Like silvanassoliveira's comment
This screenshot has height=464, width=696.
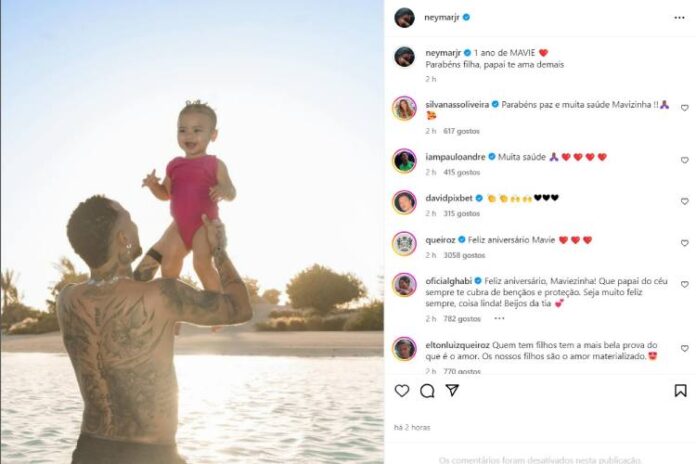coord(684,108)
